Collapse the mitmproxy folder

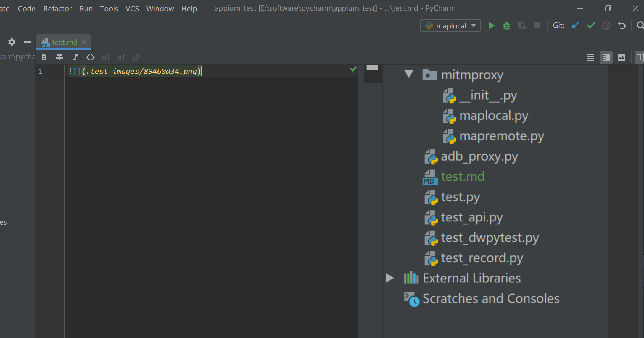(409, 74)
